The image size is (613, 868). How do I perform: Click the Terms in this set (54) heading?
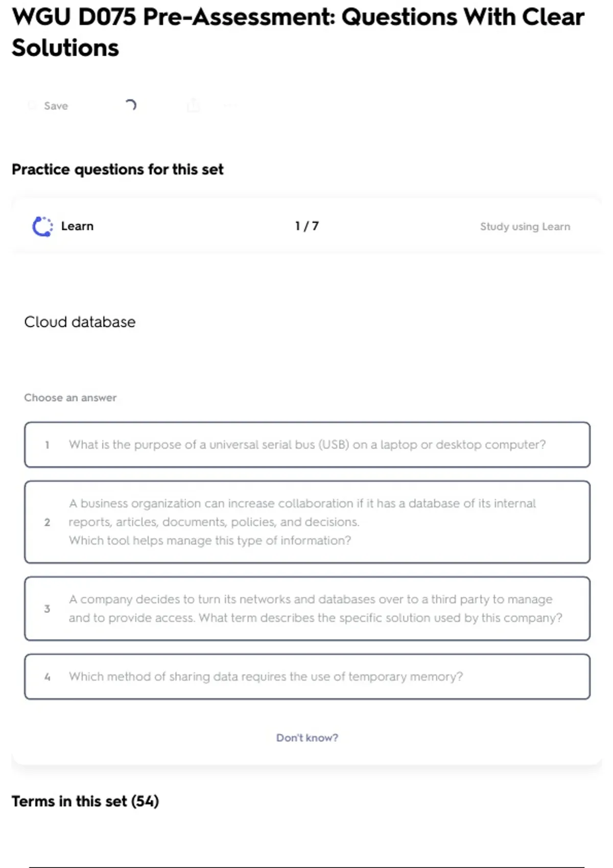point(85,801)
